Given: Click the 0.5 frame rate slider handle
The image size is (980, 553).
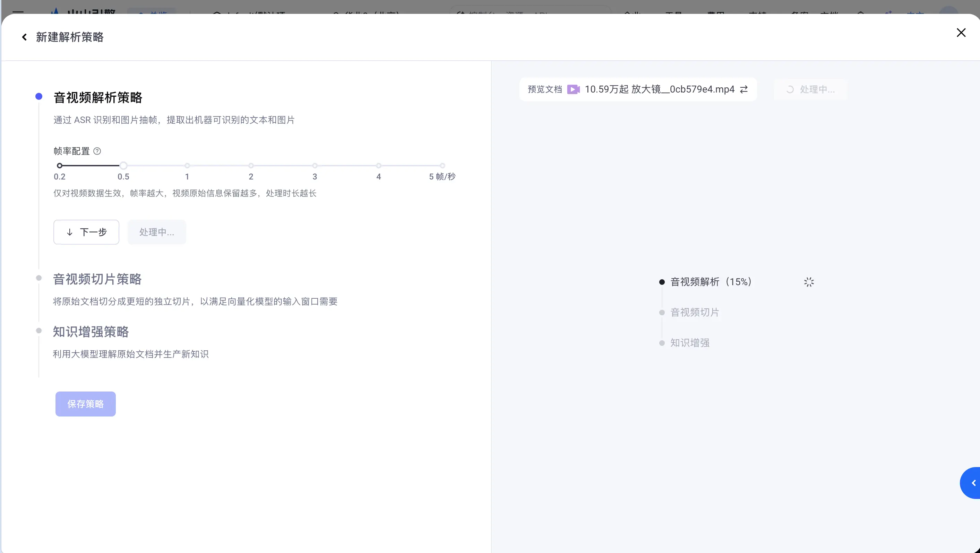Looking at the screenshot, I should (123, 166).
